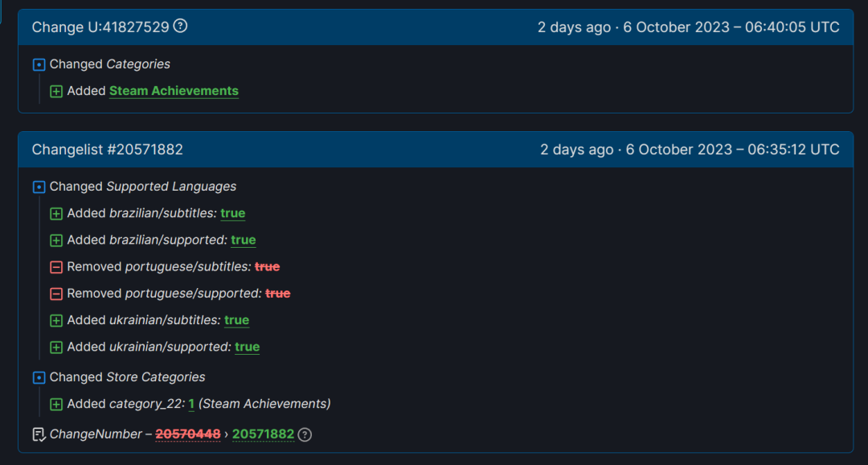Image resolution: width=868 pixels, height=465 pixels.
Task: Click true value for brazilian/supported
Action: (x=243, y=240)
